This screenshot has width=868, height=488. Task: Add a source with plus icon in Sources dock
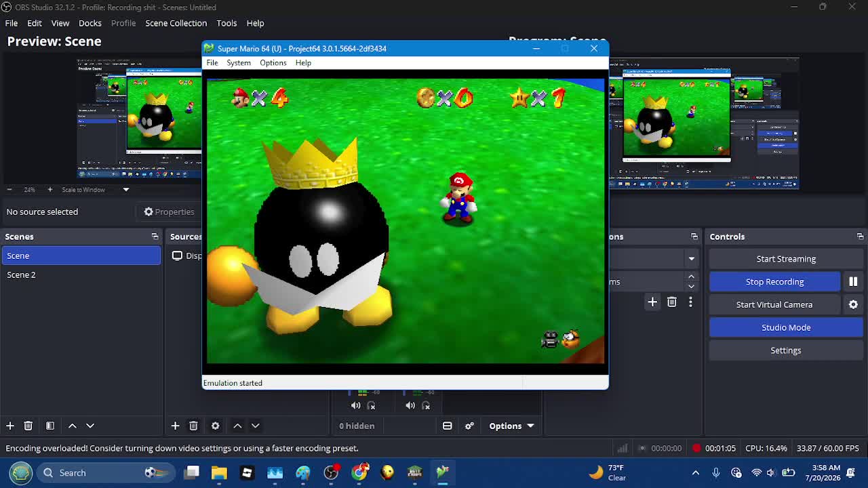(x=175, y=426)
